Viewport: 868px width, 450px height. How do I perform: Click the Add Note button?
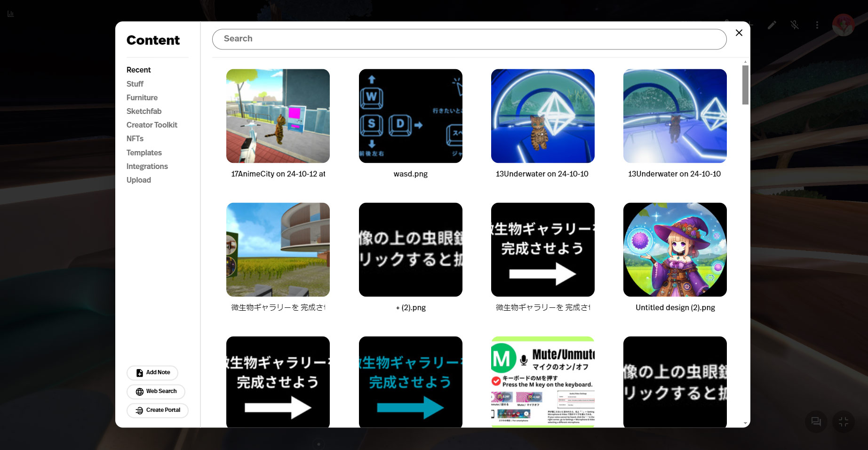[152, 372]
